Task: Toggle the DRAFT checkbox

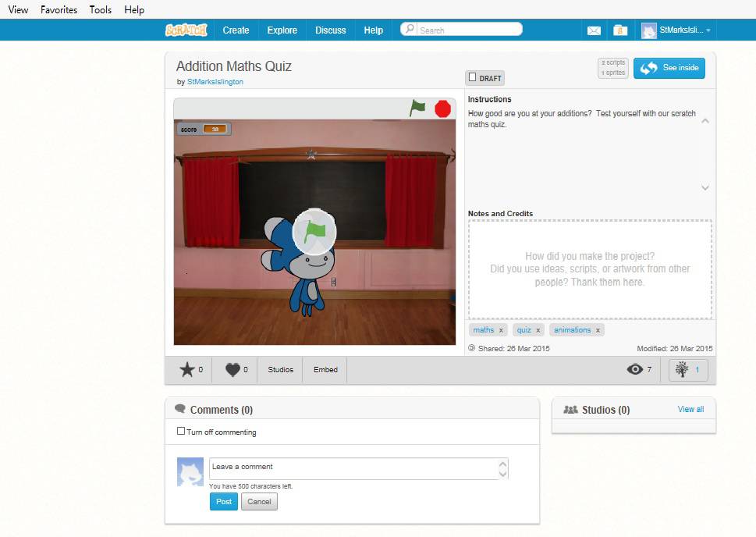Action: point(473,77)
